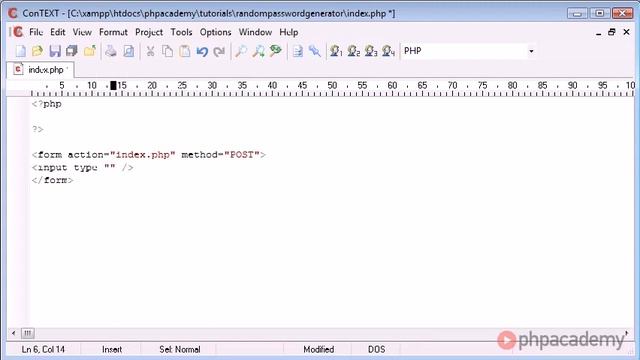Click the Modified status entry
The width and height of the screenshot is (640, 360).
click(318, 349)
